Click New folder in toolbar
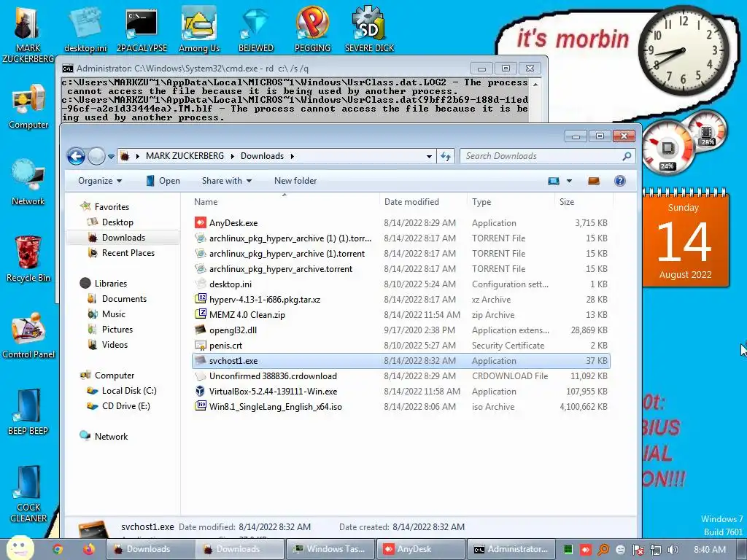 coord(295,181)
